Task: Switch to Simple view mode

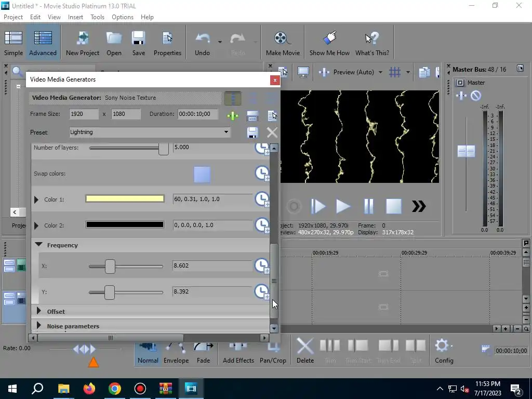Action: point(14,44)
